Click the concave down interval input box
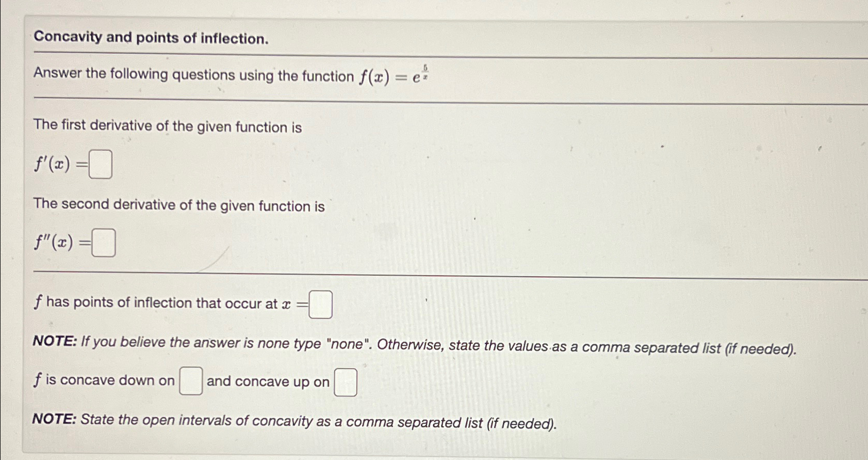This screenshot has width=868, height=460. pos(190,382)
